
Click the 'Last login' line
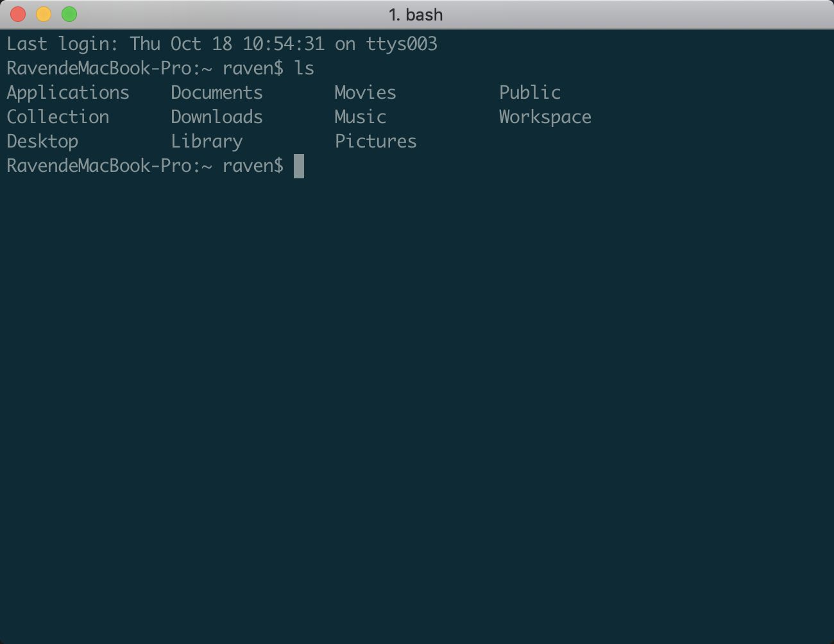point(222,44)
